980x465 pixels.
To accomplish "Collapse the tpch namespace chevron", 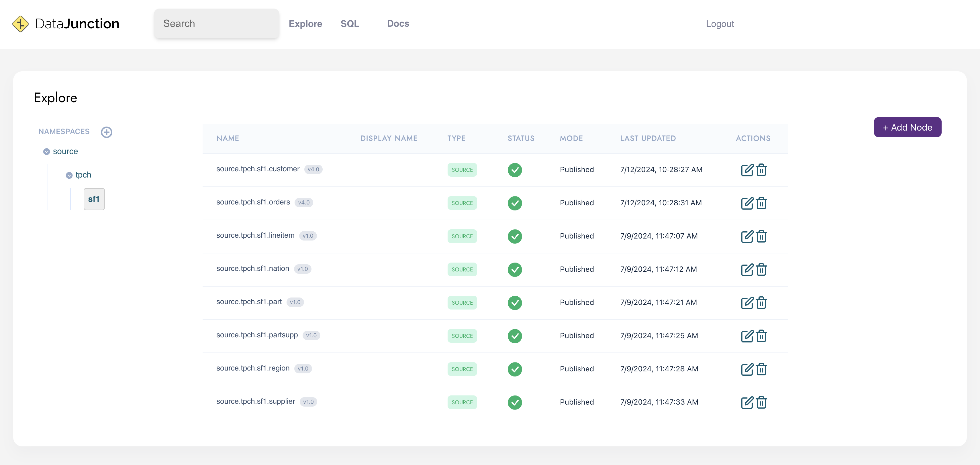I will point(69,175).
